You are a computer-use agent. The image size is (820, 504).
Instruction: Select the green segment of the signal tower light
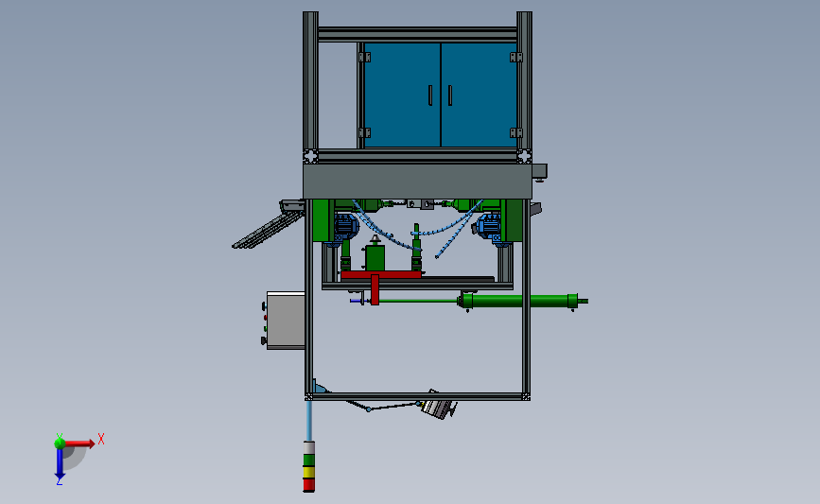[309, 461]
